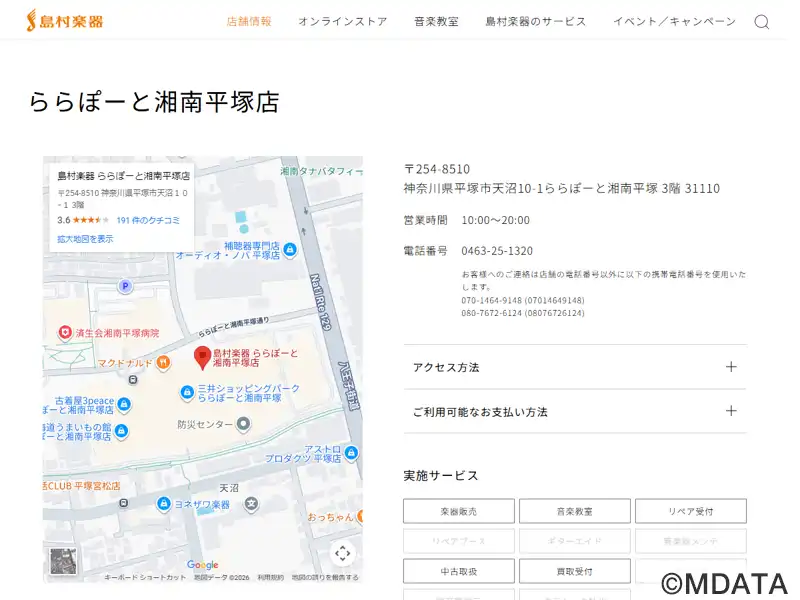Open the 店舗情報 menu

click(x=249, y=21)
